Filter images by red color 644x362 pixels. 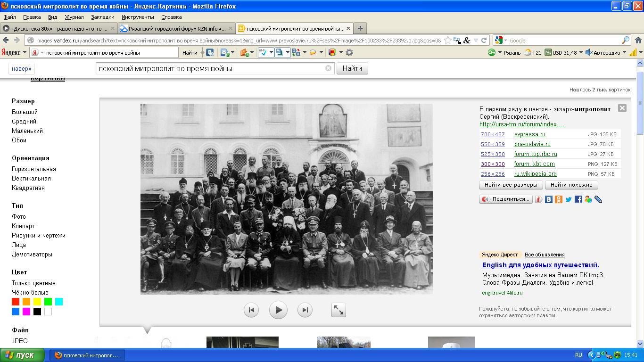(16, 302)
